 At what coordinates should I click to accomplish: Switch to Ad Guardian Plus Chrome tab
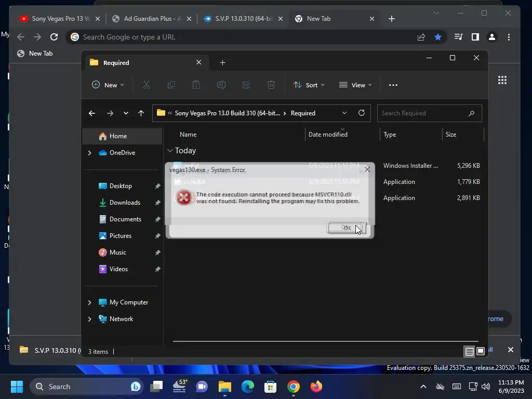click(151, 19)
